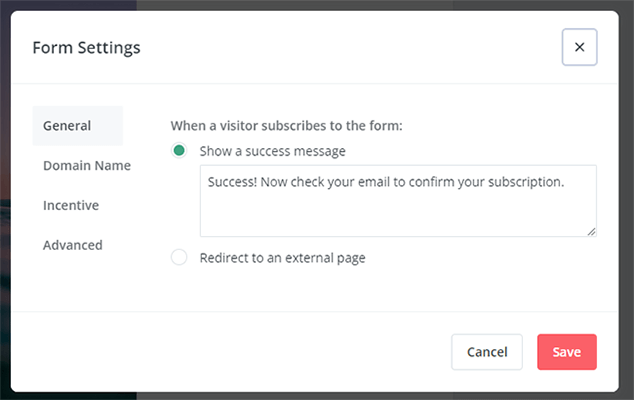Click the dark overlay right of the dialog
634x400 pixels.
coord(627,200)
